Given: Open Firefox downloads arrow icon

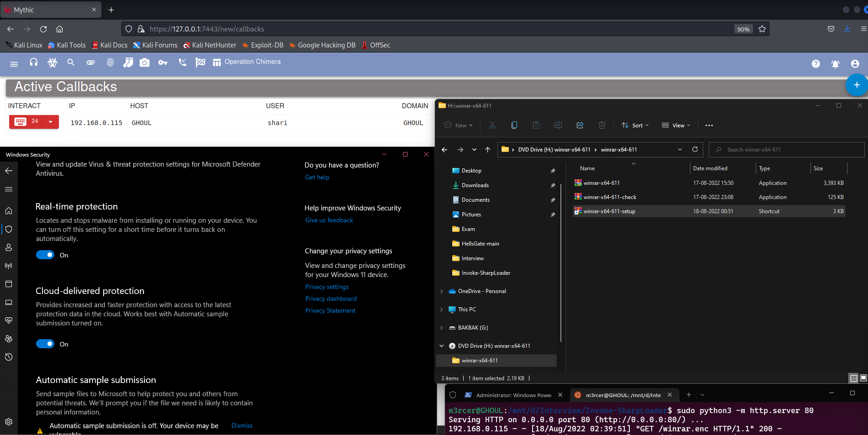Looking at the screenshot, I should pyautogui.click(x=847, y=29).
